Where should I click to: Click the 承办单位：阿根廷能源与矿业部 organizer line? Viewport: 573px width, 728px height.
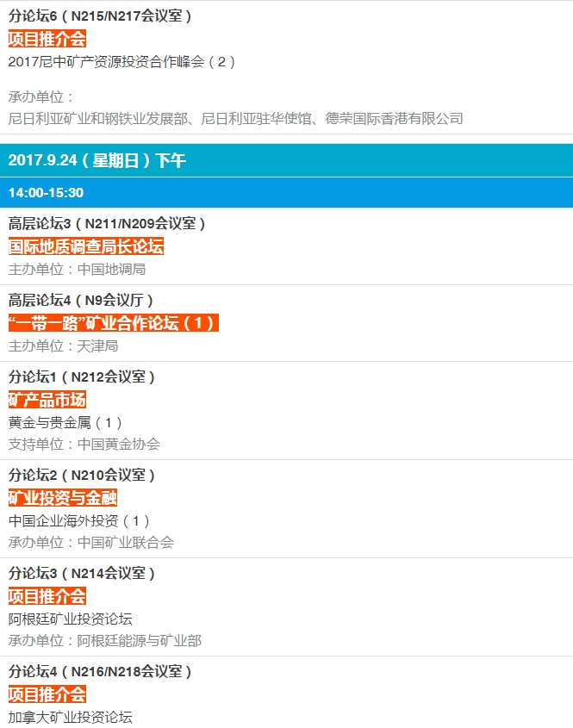pyautogui.click(x=105, y=641)
